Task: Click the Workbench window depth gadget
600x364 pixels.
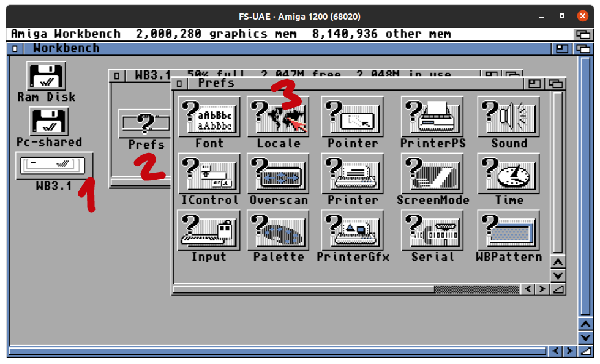Action: coord(583,48)
